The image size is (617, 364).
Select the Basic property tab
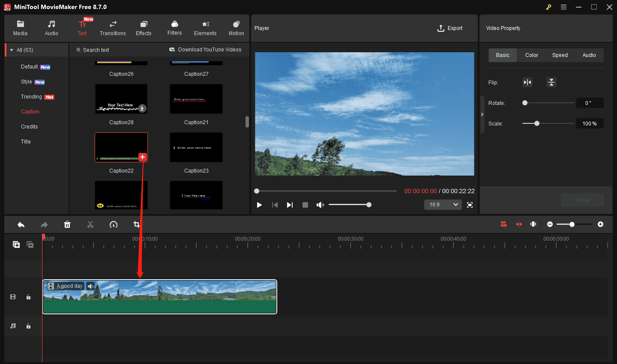(x=503, y=55)
